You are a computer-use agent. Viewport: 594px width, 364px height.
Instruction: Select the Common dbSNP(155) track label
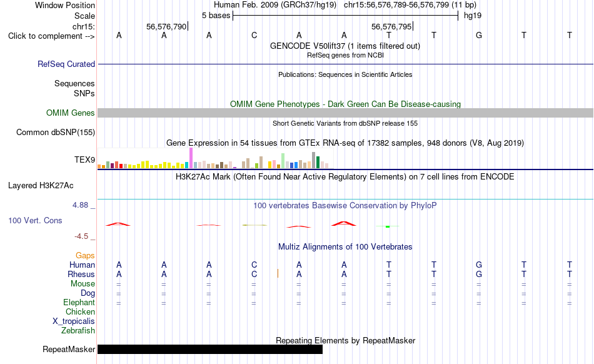click(55, 132)
